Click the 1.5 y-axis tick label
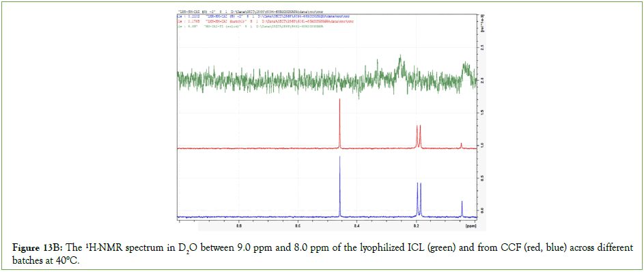Screen dimensions: 644x272 coord(483,112)
